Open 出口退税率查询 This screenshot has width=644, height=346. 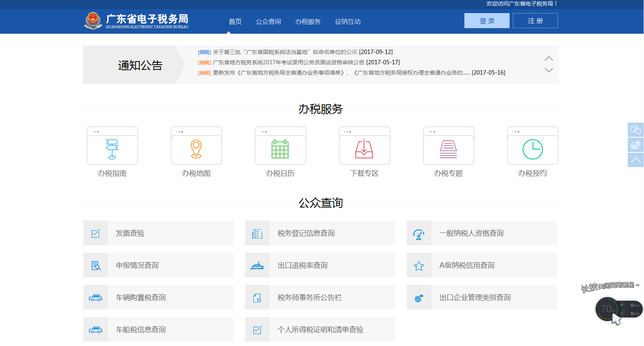pos(320,265)
